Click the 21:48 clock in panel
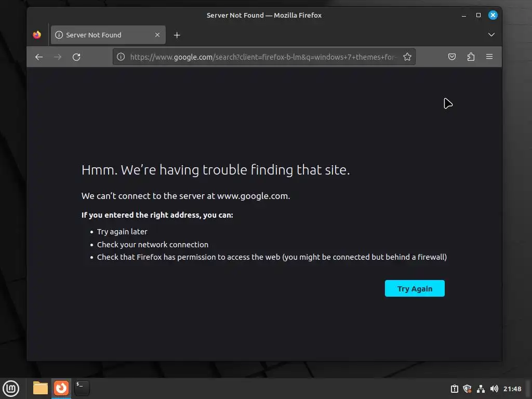The height and width of the screenshot is (399, 532). click(x=512, y=389)
